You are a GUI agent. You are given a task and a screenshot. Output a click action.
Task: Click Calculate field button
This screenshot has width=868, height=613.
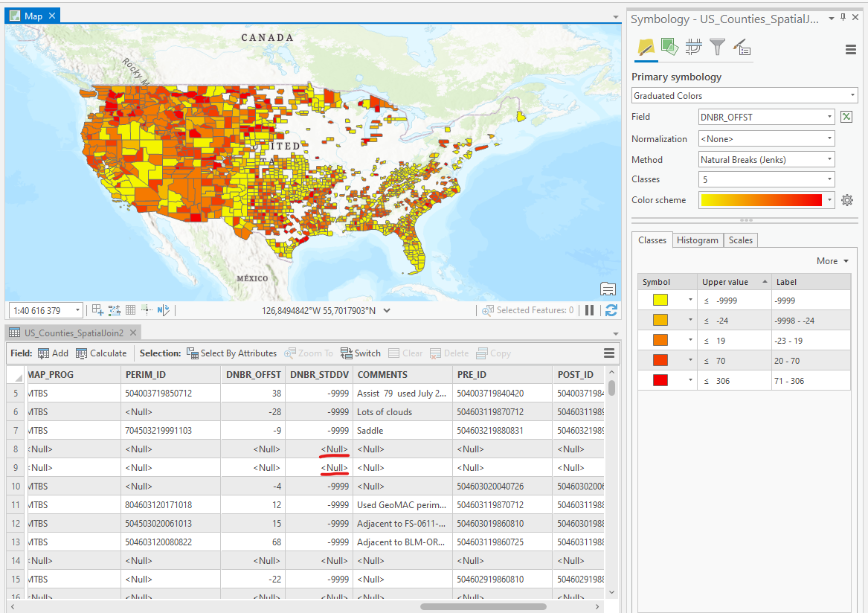(101, 353)
